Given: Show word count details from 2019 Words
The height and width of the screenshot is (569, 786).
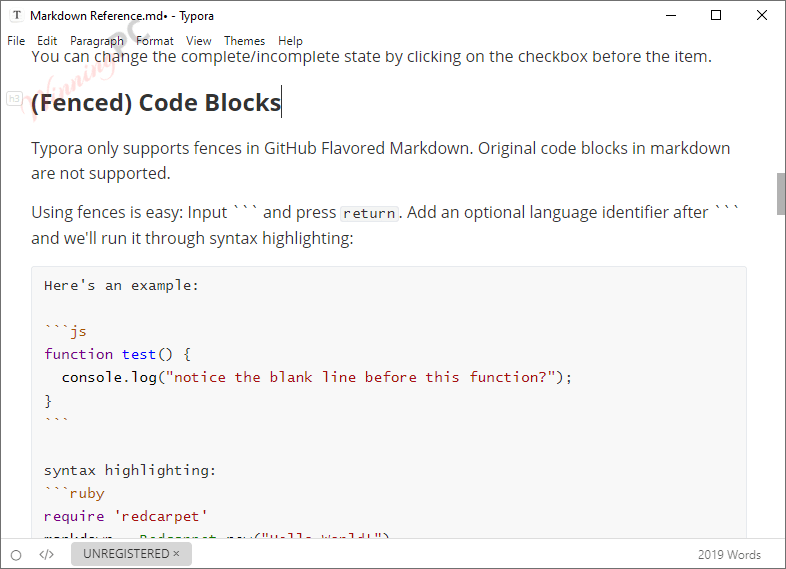Looking at the screenshot, I should tap(729, 555).
